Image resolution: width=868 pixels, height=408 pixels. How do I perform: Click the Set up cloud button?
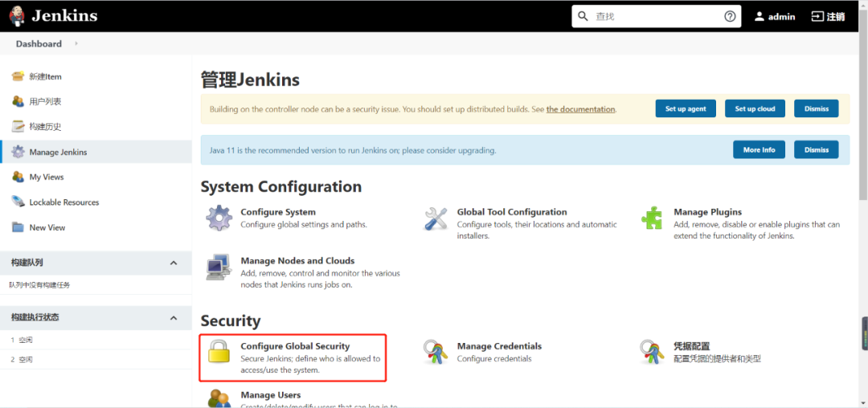[x=755, y=108]
